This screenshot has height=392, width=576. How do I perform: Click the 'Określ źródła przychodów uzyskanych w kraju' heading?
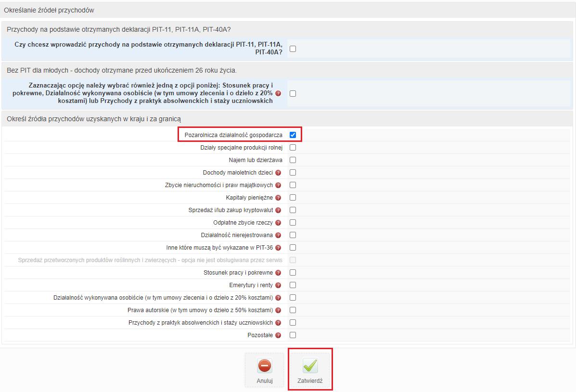click(x=94, y=119)
